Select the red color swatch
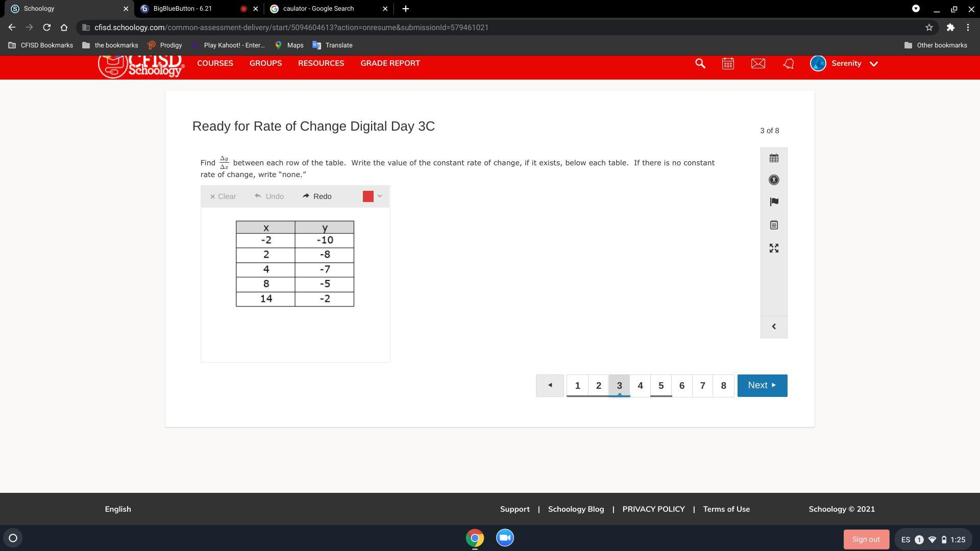 point(368,196)
